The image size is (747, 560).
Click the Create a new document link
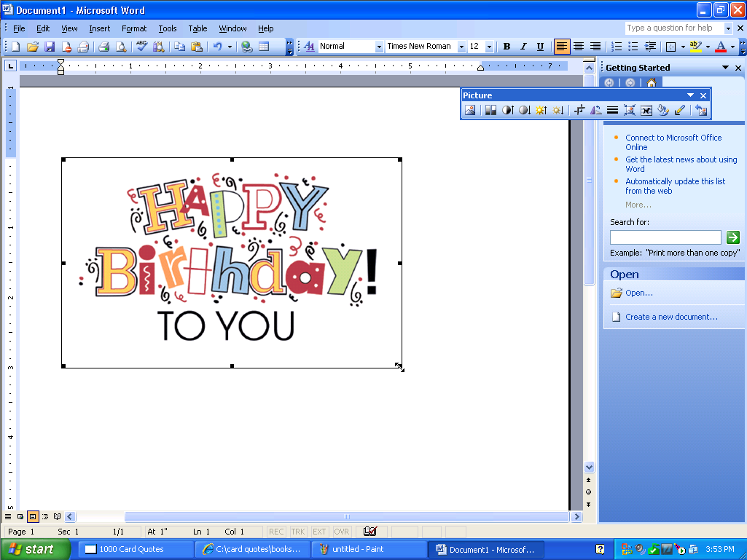pyautogui.click(x=670, y=316)
